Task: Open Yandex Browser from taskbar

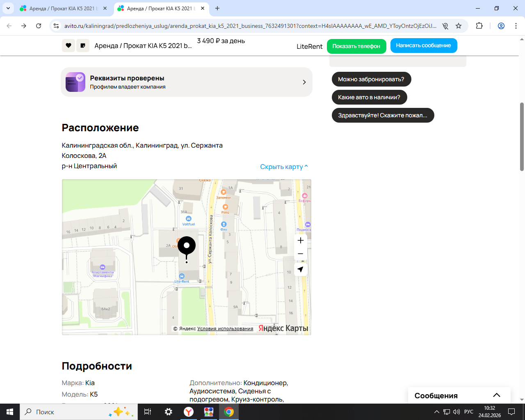Action: click(x=189, y=412)
